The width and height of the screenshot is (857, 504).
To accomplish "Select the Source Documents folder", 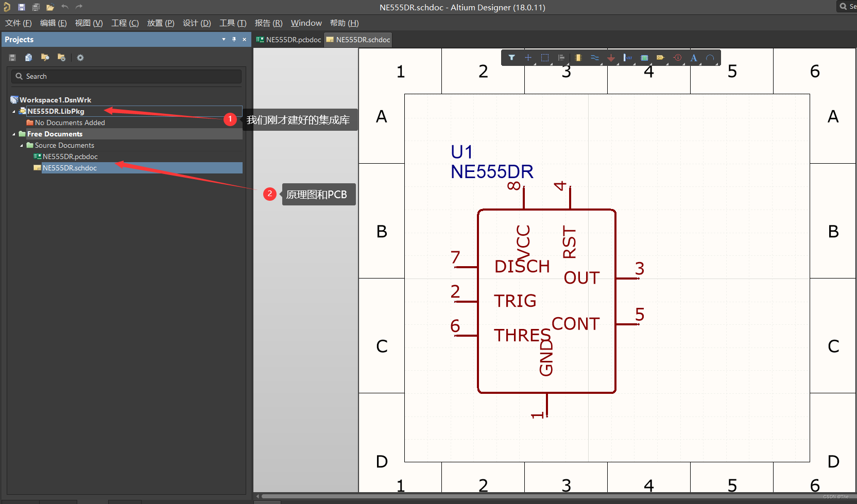I will coord(64,145).
